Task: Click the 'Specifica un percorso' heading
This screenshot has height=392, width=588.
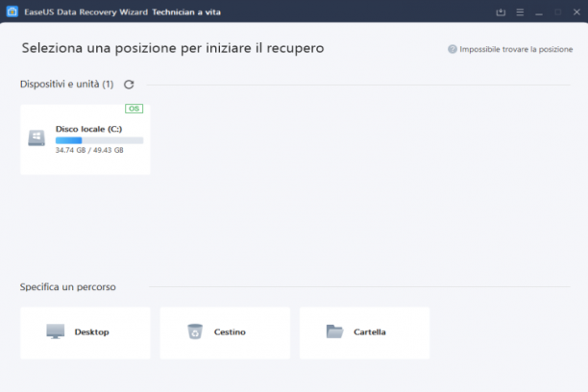Action: click(x=67, y=287)
